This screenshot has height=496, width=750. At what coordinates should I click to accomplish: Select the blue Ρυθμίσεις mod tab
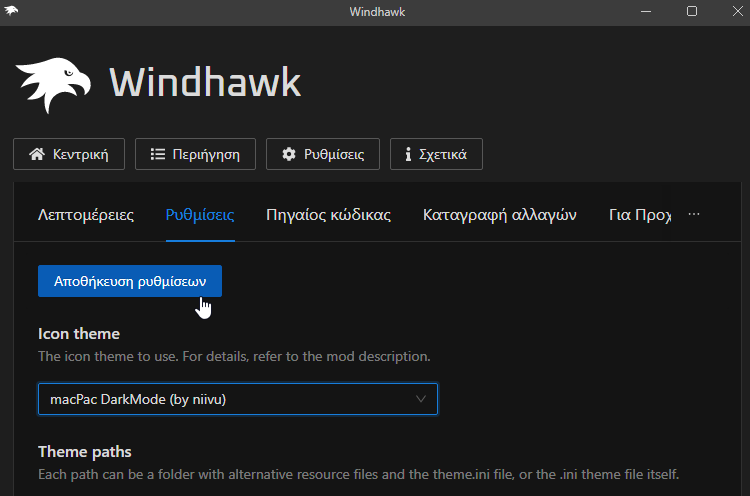200,215
